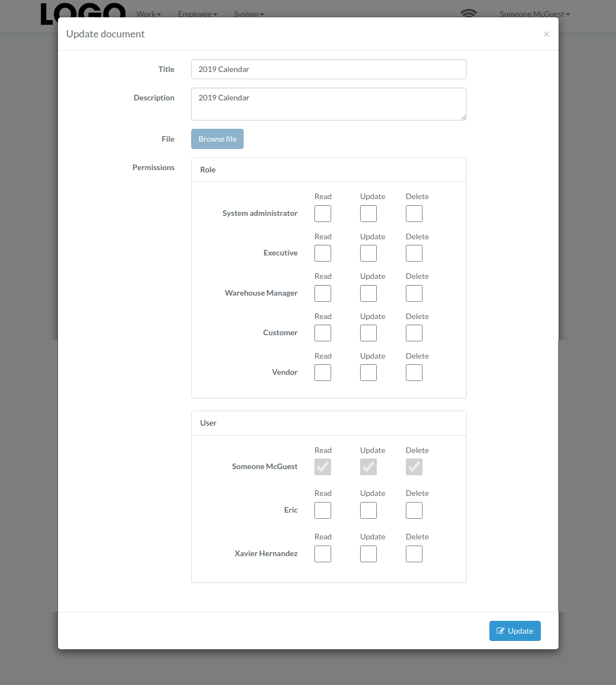Screen dimensions: 616x685
Task: Tick Delete for Warehouse Manager
Action: [x=414, y=293]
